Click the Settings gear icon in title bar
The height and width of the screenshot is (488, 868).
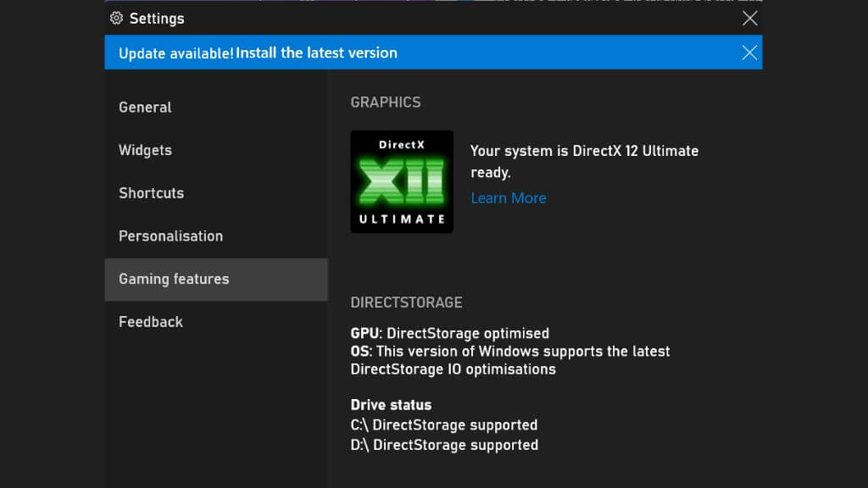117,18
